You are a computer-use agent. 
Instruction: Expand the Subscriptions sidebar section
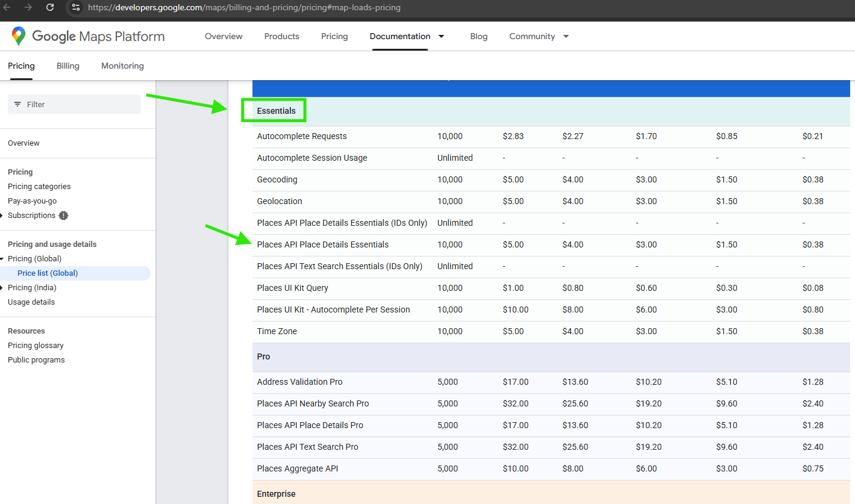[x=3, y=216]
